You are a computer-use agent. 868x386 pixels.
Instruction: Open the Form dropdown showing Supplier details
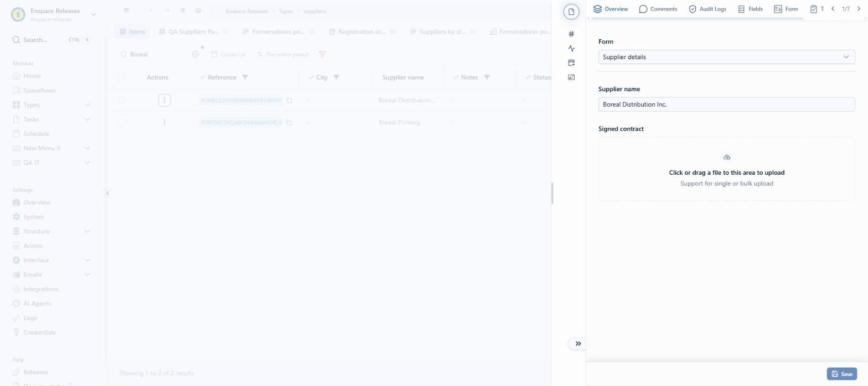coord(726,57)
